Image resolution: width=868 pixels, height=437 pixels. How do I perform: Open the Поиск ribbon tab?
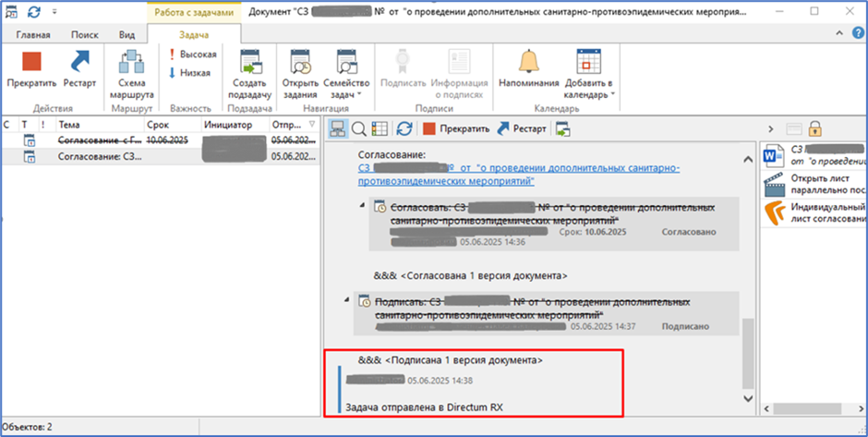point(85,34)
